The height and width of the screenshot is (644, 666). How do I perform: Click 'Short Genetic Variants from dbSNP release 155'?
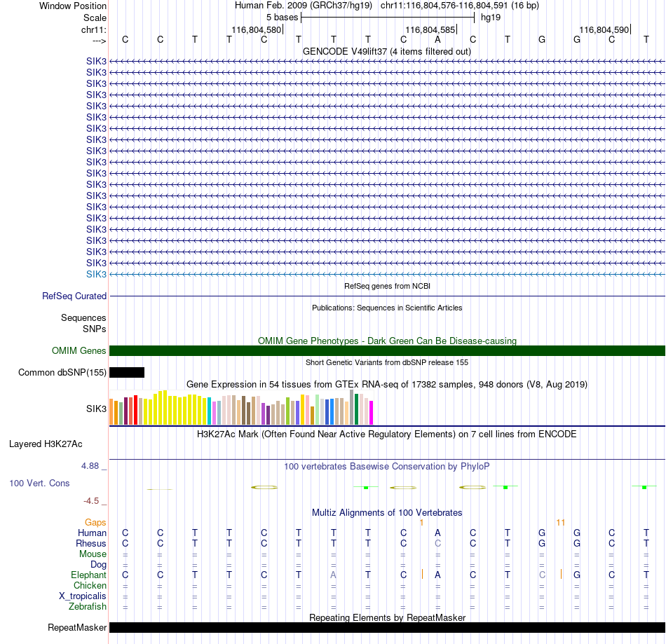pos(387,362)
